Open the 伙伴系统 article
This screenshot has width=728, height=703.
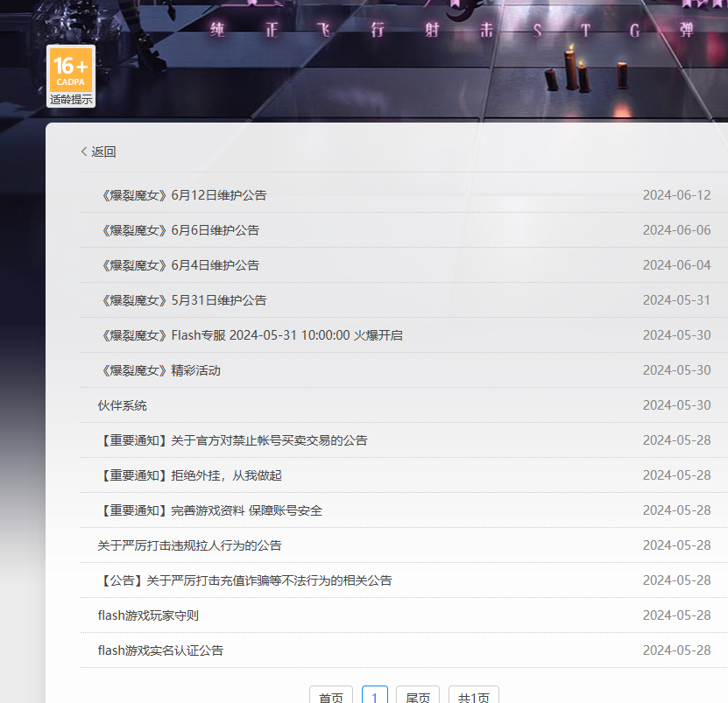click(x=122, y=405)
